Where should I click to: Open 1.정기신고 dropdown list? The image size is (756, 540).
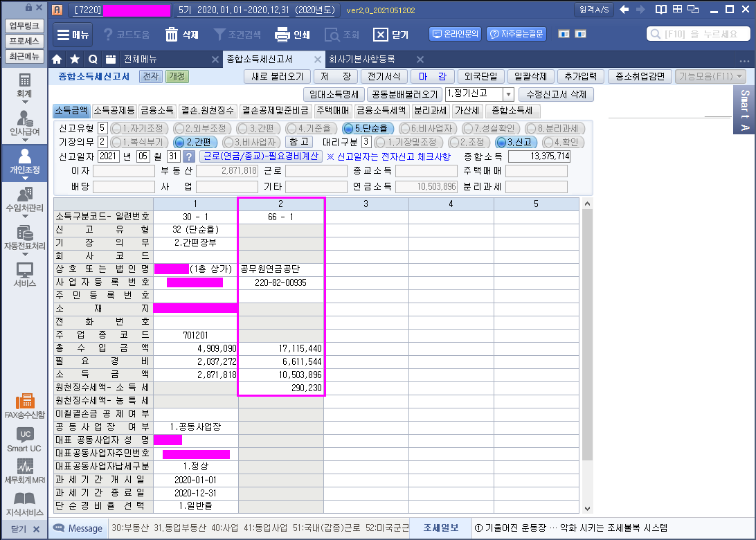pyautogui.click(x=508, y=94)
